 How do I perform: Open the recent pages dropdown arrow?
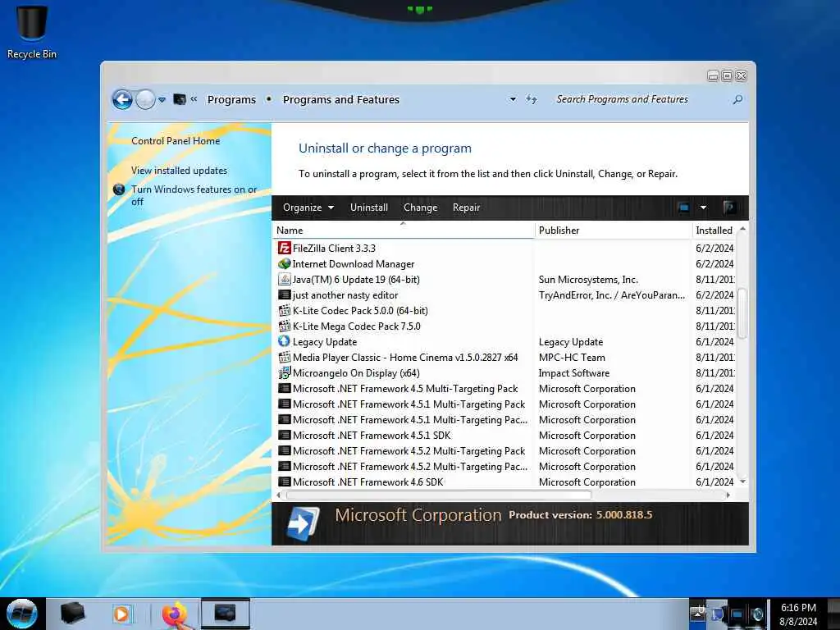point(162,99)
